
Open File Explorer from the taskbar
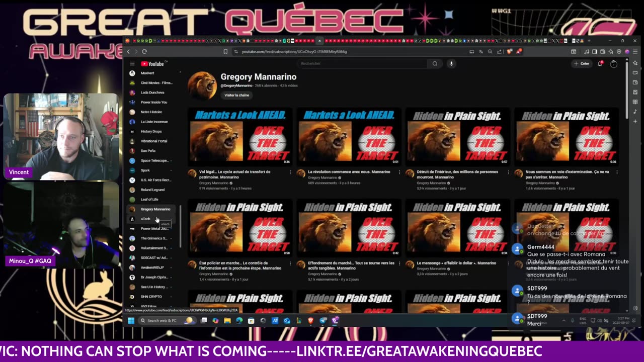point(227,320)
